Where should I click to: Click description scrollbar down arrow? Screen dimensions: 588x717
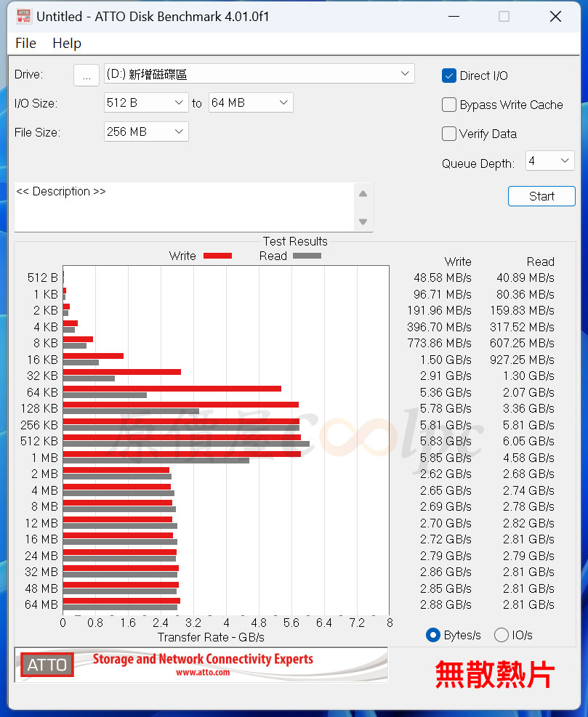coord(363,222)
